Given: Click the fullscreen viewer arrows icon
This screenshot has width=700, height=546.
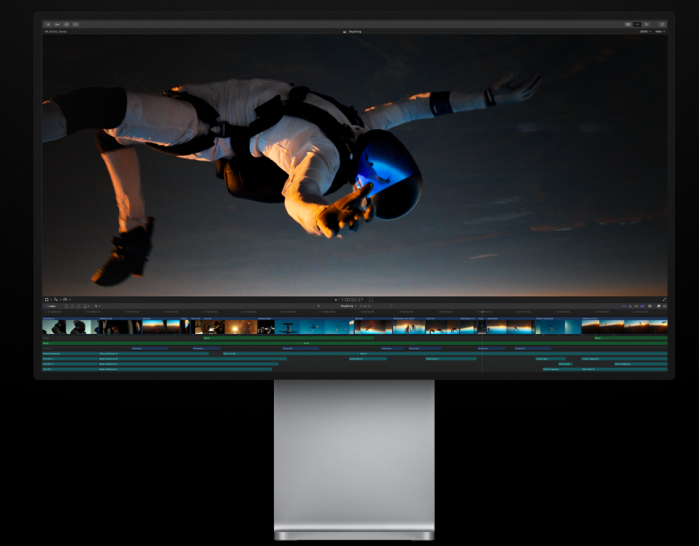Looking at the screenshot, I should tap(664, 299).
